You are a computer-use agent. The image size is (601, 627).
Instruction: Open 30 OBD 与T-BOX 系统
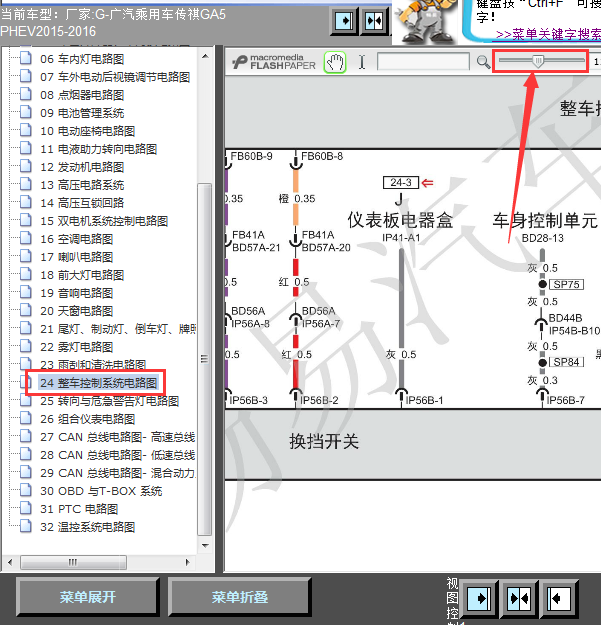[101, 491]
